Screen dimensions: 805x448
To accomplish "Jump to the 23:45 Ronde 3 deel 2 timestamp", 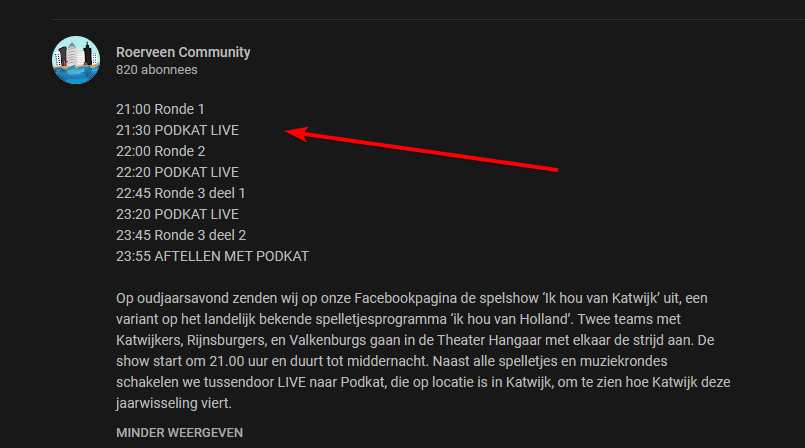I will click(181, 236).
